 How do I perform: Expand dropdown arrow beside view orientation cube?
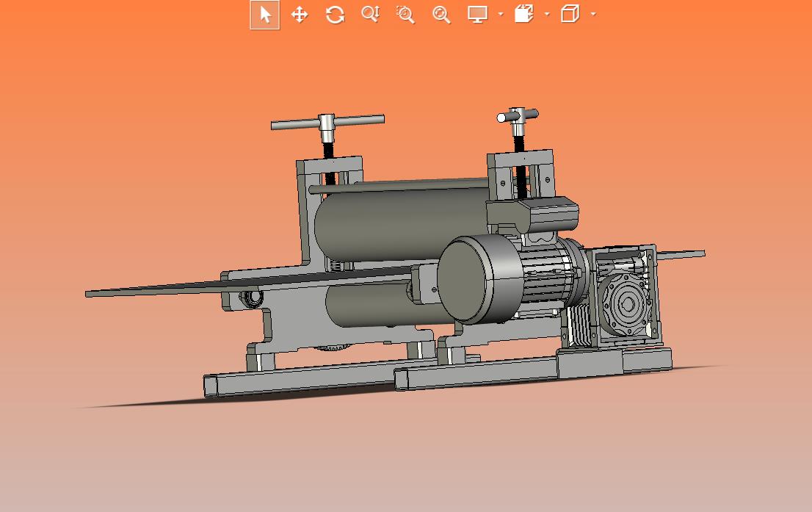click(x=548, y=14)
